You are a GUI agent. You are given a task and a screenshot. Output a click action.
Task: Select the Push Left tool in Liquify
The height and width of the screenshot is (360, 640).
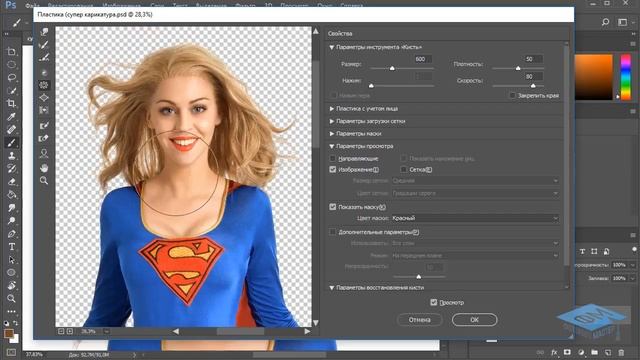pos(44,110)
